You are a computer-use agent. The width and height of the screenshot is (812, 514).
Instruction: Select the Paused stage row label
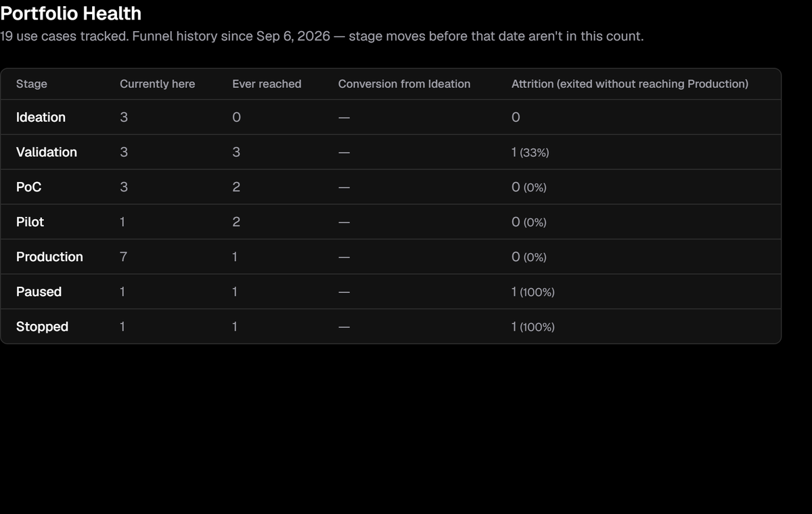[x=39, y=291]
